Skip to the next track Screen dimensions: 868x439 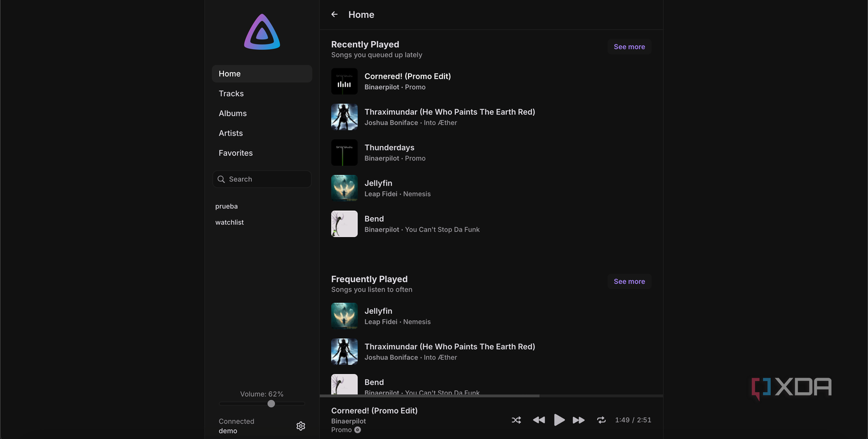pos(579,420)
